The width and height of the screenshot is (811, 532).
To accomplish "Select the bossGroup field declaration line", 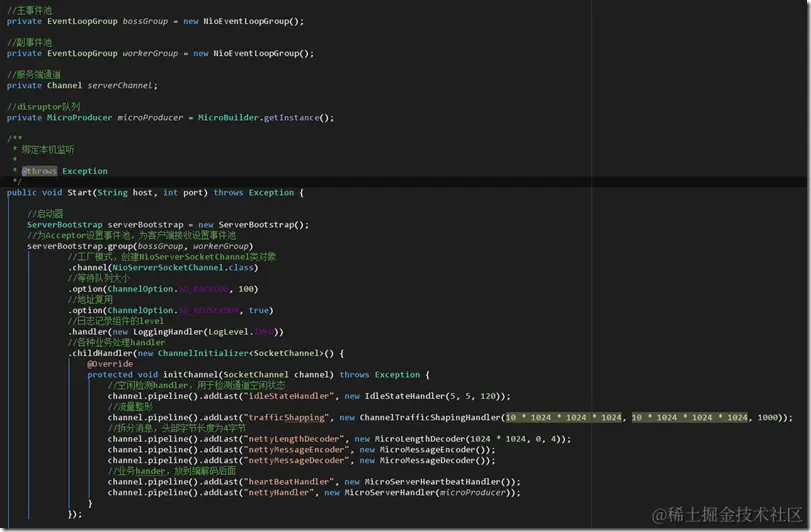I will click(x=155, y=21).
